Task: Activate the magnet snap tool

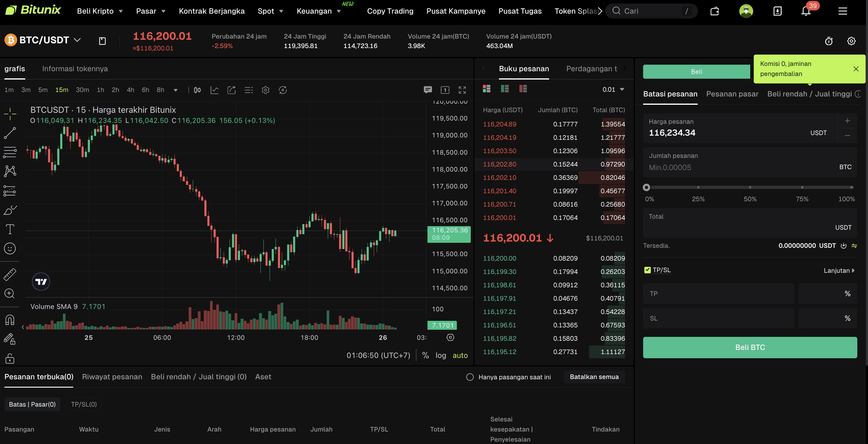Action: tap(9, 320)
